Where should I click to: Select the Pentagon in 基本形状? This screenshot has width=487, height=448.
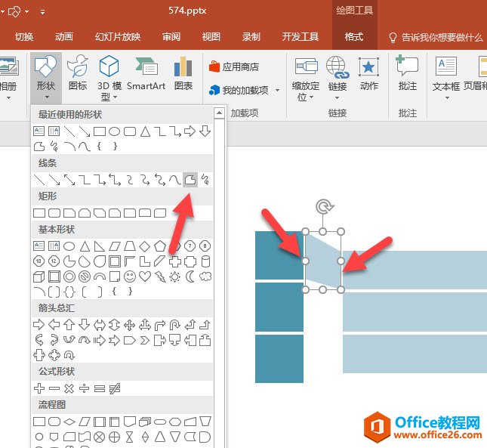click(x=160, y=246)
